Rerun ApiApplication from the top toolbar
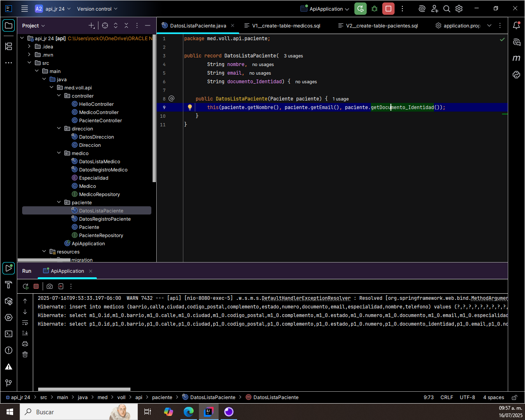525x420 pixels. click(x=361, y=9)
